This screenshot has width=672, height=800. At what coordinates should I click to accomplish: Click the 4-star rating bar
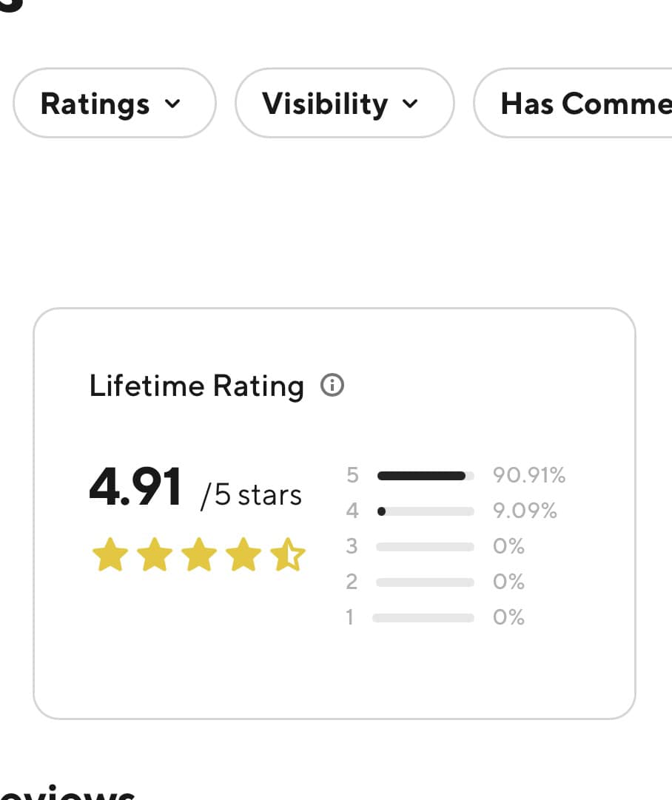(426, 511)
